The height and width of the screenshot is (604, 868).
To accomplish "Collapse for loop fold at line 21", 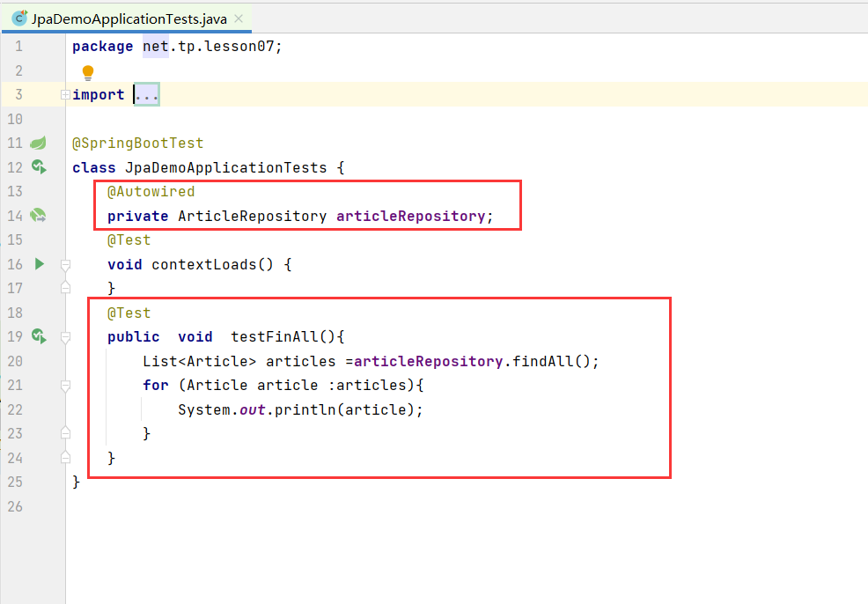I will click(x=65, y=387).
